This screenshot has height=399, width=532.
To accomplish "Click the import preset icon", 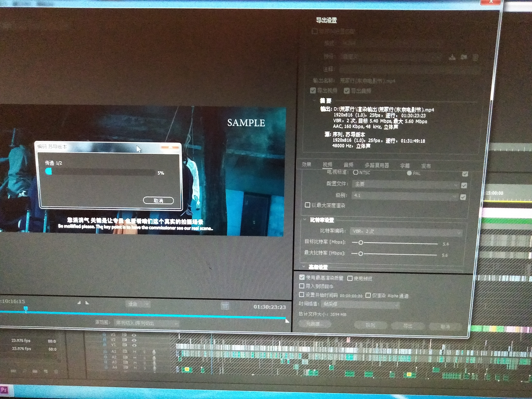I will (464, 57).
